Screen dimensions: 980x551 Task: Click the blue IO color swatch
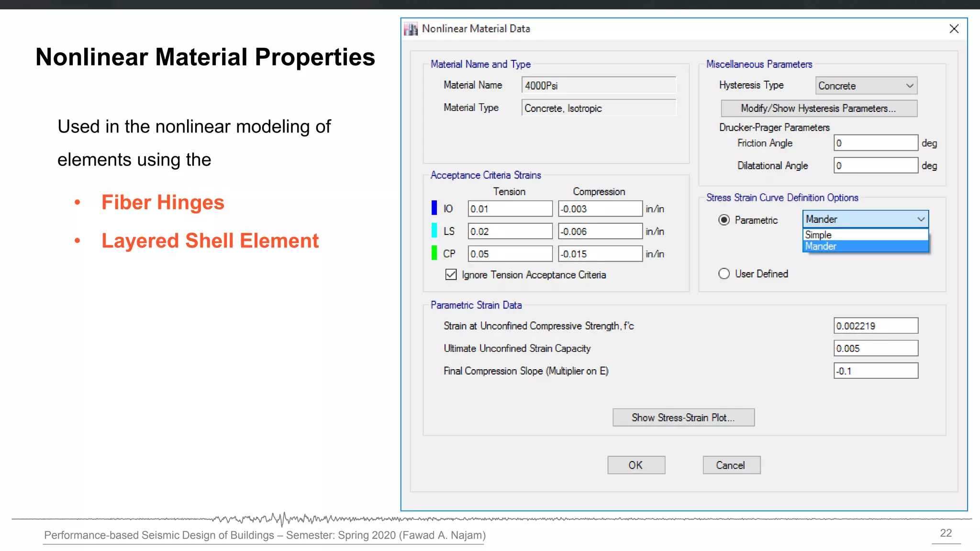click(x=434, y=208)
